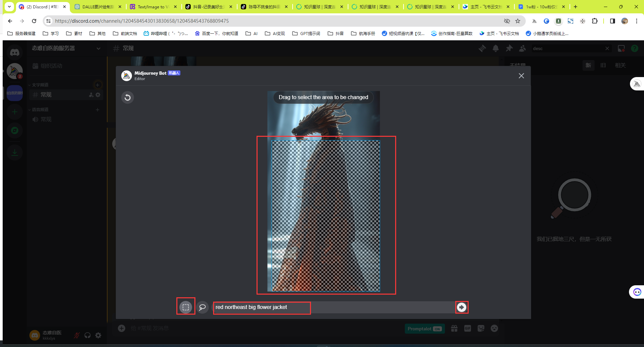Open the 抖音 bookmarks folder
The height and width of the screenshot is (347, 644).
pyautogui.click(x=336, y=33)
